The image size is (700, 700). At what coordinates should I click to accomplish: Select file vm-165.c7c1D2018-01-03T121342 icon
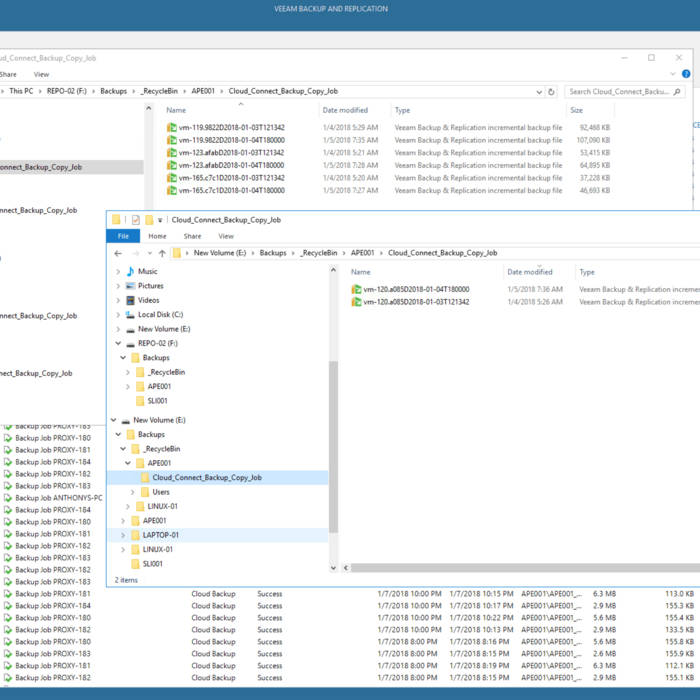pyautogui.click(x=171, y=178)
